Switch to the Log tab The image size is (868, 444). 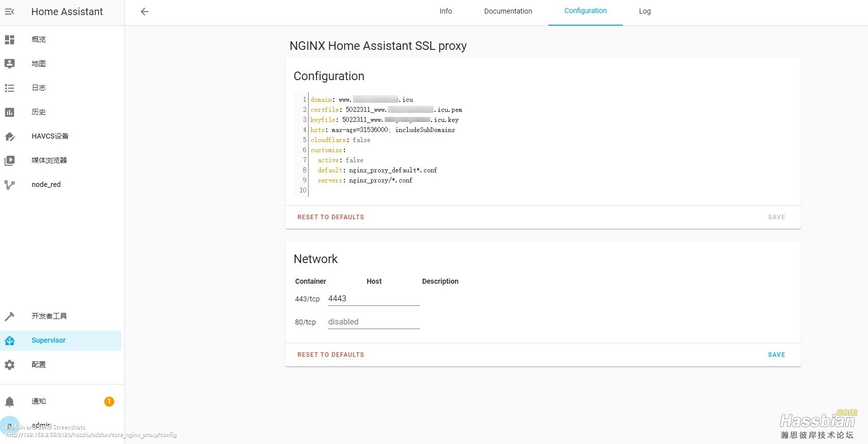coord(645,11)
